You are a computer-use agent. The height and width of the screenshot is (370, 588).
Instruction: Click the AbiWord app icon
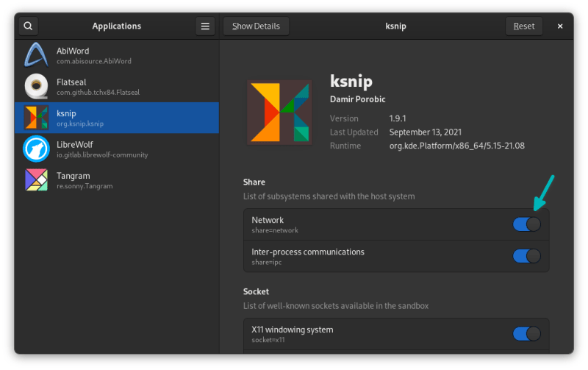[x=36, y=55]
